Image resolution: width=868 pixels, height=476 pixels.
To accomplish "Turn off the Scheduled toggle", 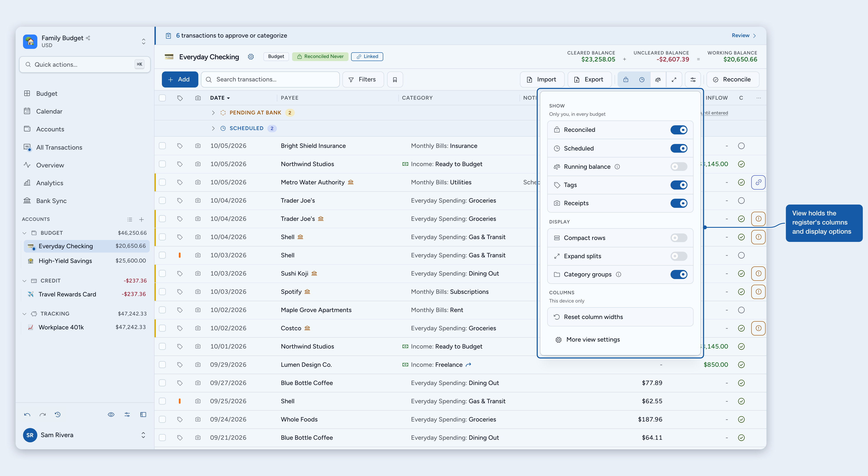I will coord(679,149).
